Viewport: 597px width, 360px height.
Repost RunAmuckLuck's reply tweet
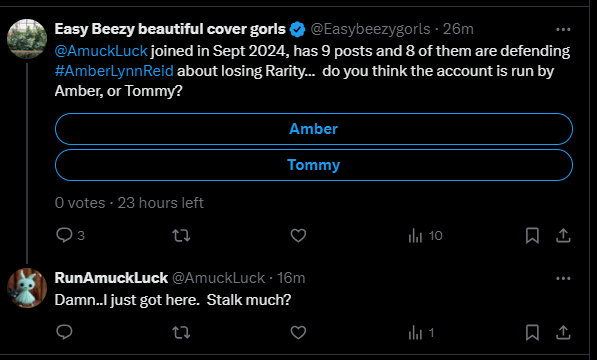(181, 333)
